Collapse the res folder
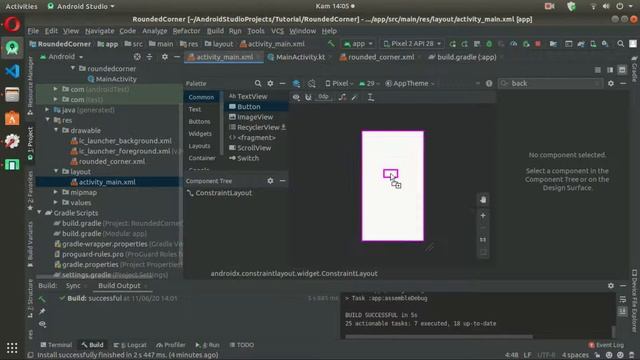The image size is (640, 360). [x=48, y=120]
